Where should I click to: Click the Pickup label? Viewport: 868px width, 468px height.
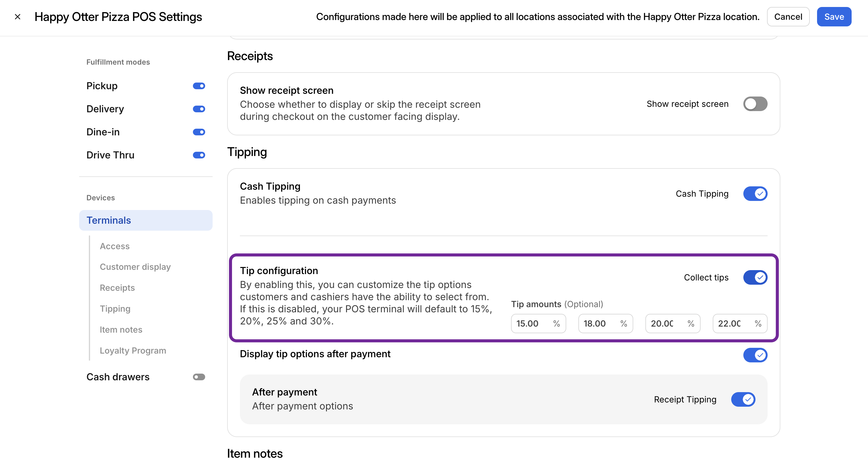pos(102,86)
